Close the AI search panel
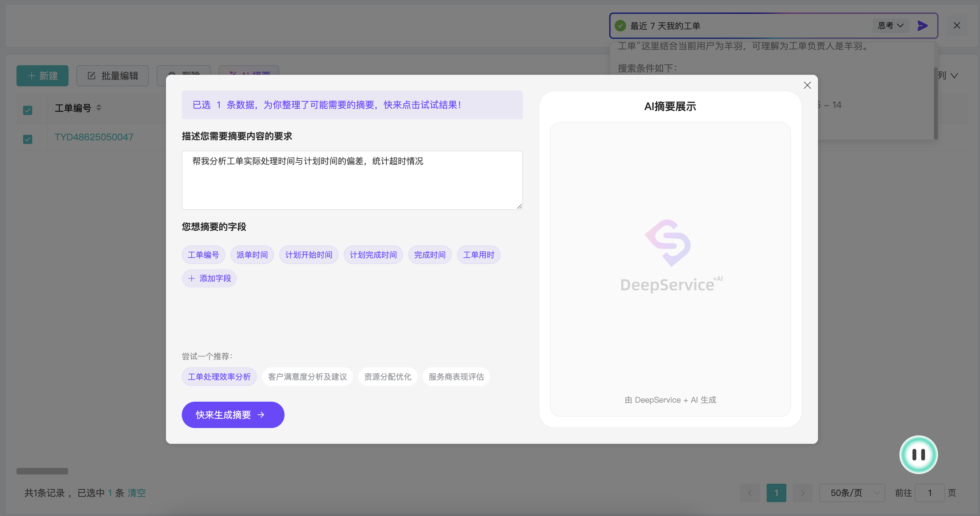Image resolution: width=980 pixels, height=516 pixels. point(957,25)
